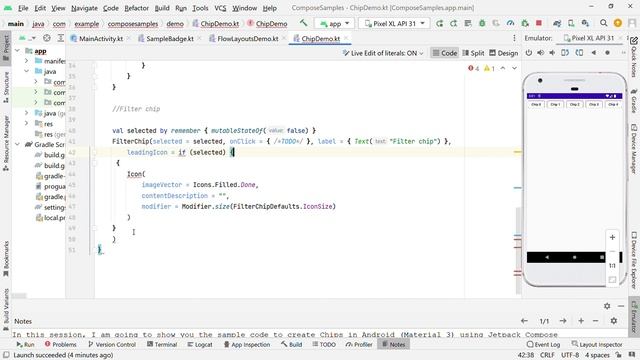
Task: Click the errors count indicator in editor
Action: click(x=473, y=68)
